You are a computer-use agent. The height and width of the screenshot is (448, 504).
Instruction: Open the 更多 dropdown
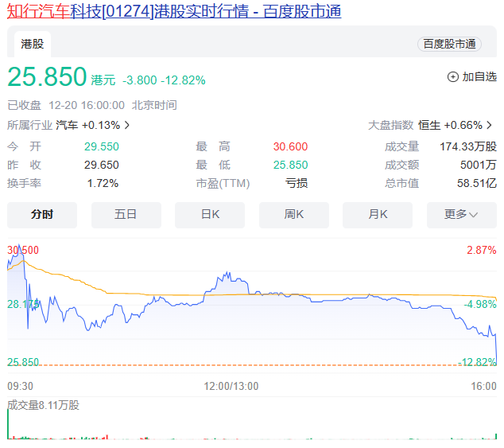tap(462, 215)
